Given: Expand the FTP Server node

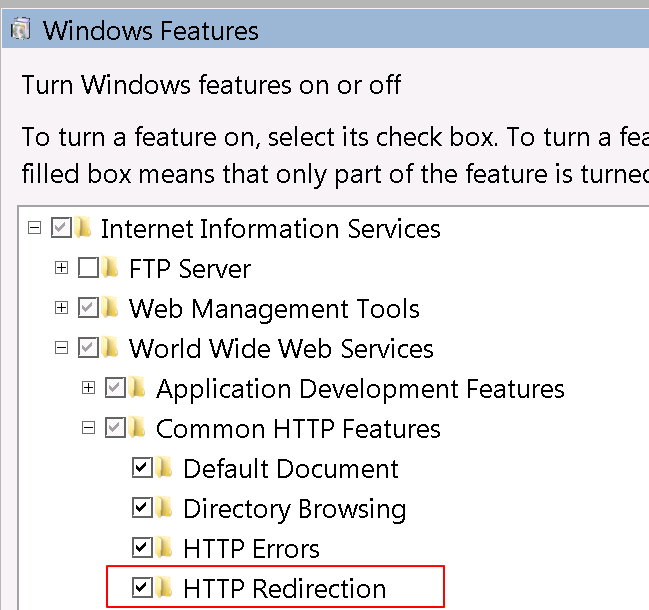Looking at the screenshot, I should coord(62,268).
